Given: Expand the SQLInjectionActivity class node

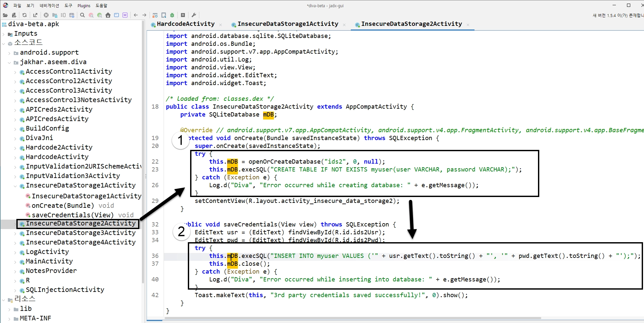Looking at the screenshot, I should click(15, 290).
